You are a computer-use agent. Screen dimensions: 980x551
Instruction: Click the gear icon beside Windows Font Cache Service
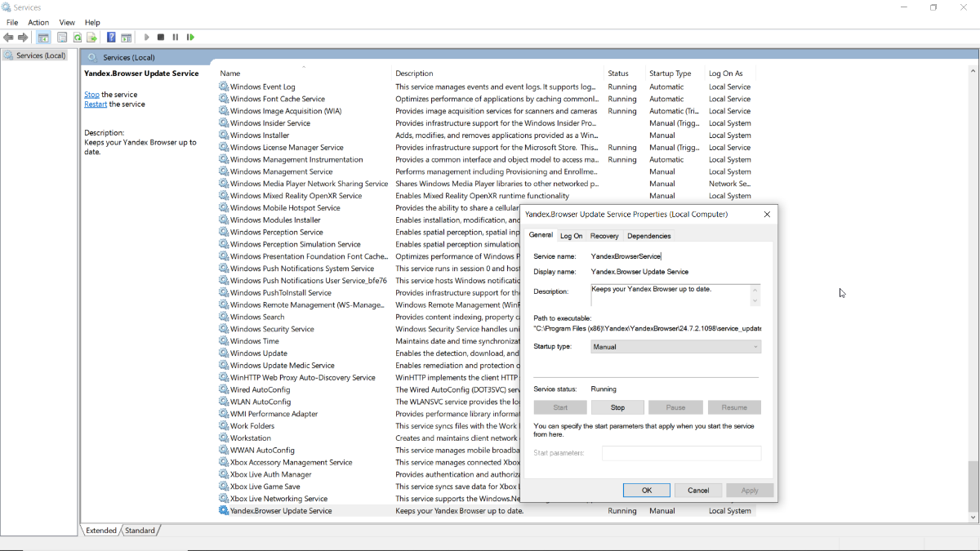point(224,99)
